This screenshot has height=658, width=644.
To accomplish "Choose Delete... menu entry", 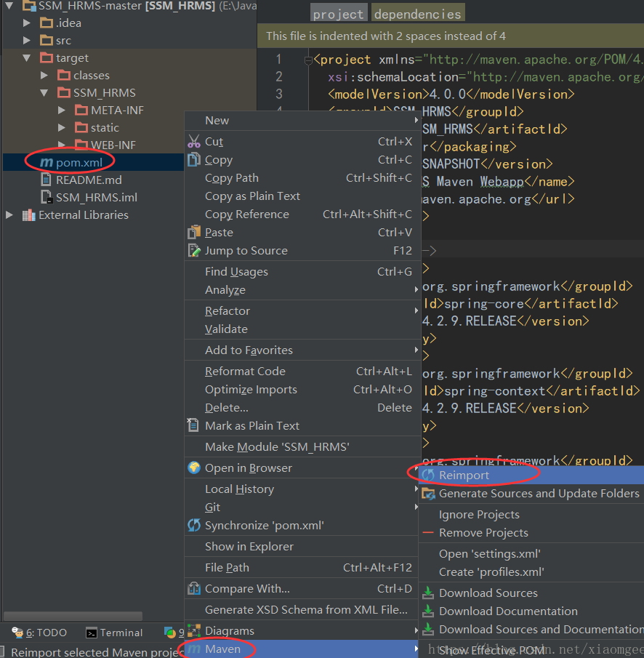I will [x=302, y=407].
